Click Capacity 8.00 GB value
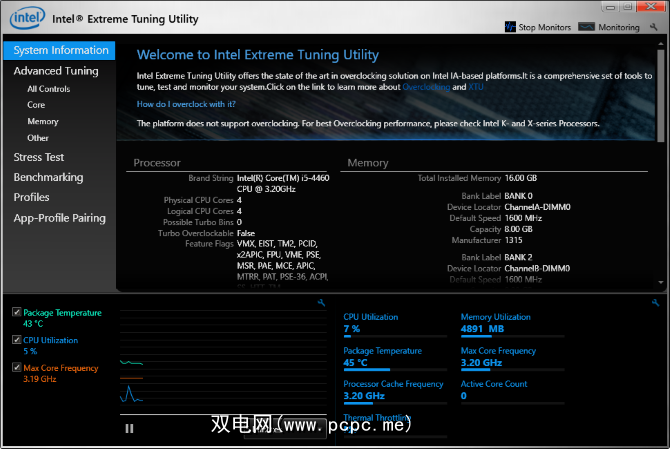 click(518, 229)
